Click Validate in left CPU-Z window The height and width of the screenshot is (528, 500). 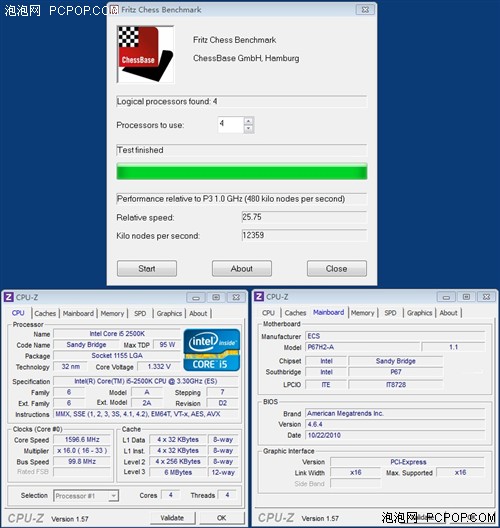point(172,518)
